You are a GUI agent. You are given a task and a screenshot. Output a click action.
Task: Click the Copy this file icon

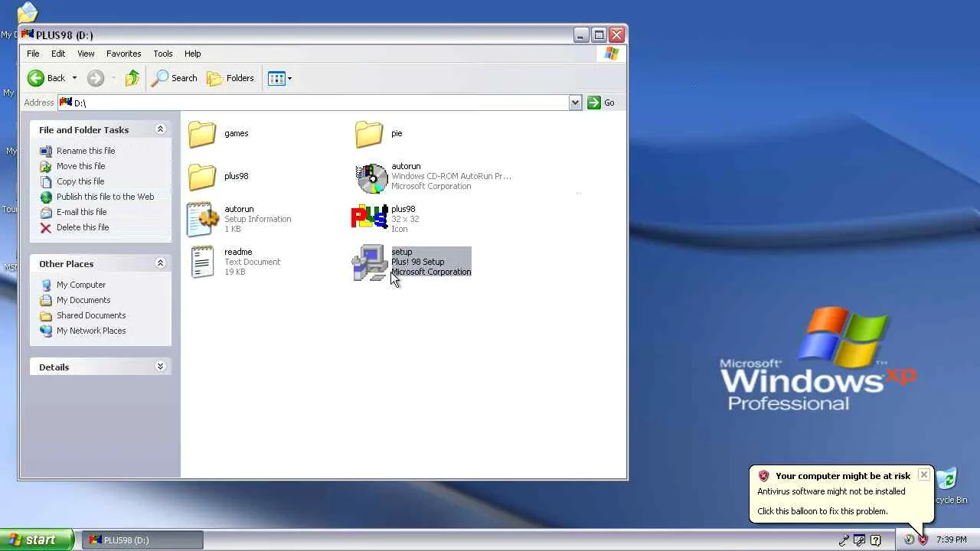click(46, 181)
